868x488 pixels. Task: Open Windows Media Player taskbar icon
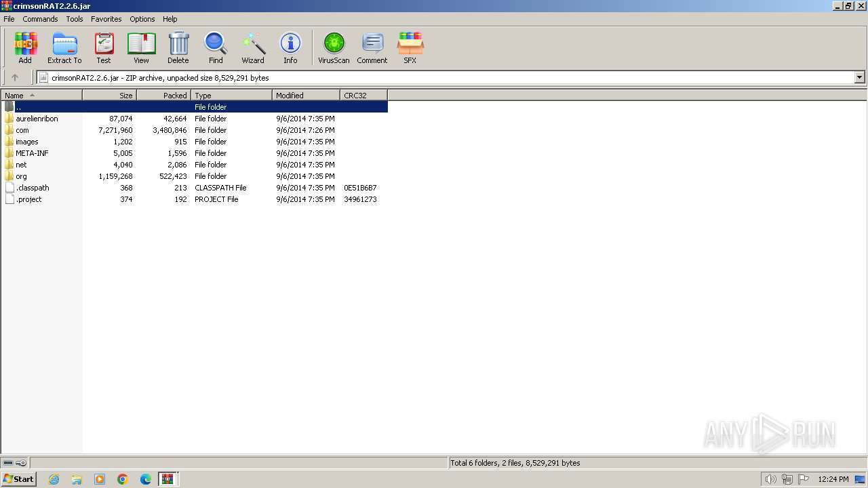pos(100,479)
